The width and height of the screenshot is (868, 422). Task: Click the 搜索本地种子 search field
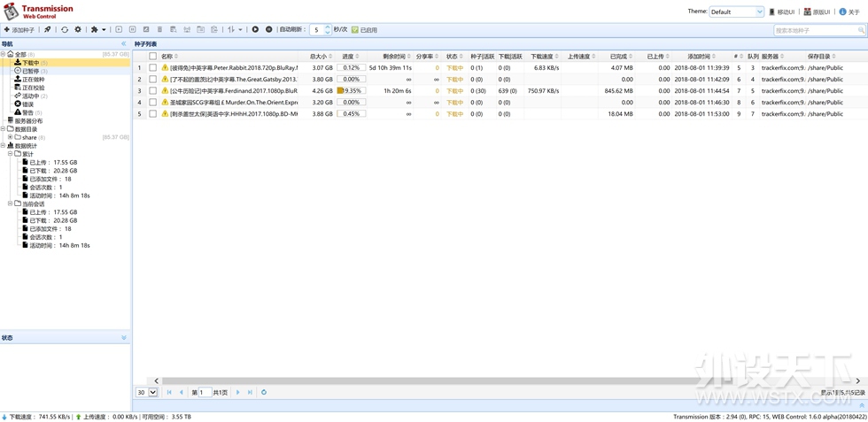tap(818, 30)
